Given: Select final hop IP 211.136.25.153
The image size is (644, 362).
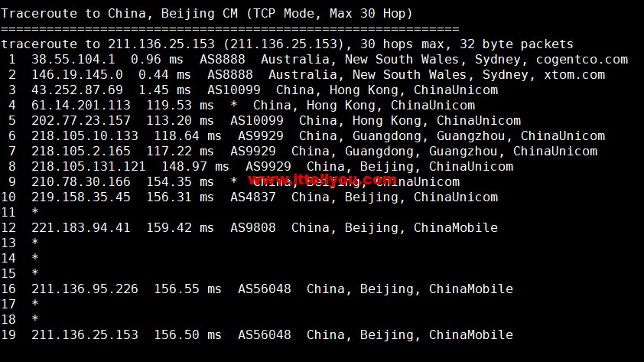Looking at the screenshot, I should tap(85, 335).
